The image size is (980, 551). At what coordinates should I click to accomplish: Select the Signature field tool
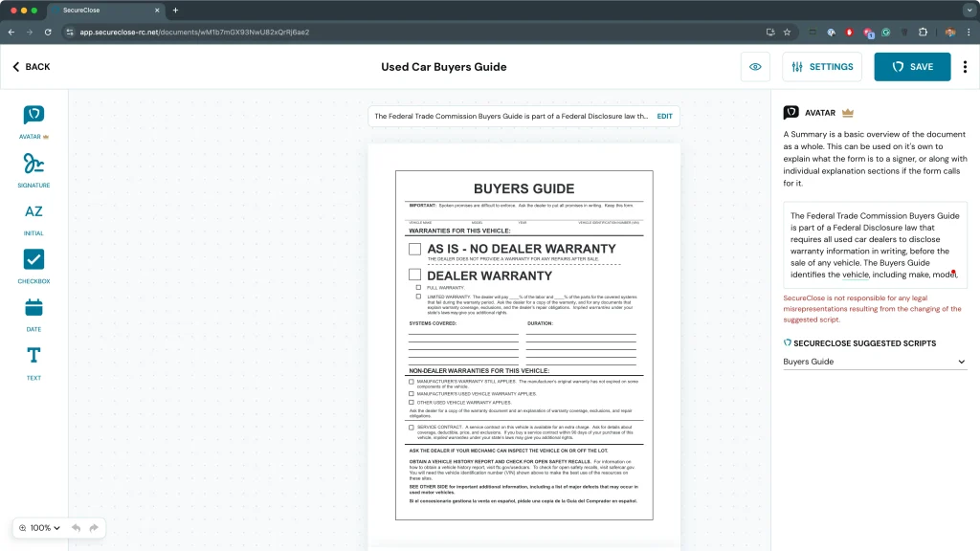click(33, 164)
